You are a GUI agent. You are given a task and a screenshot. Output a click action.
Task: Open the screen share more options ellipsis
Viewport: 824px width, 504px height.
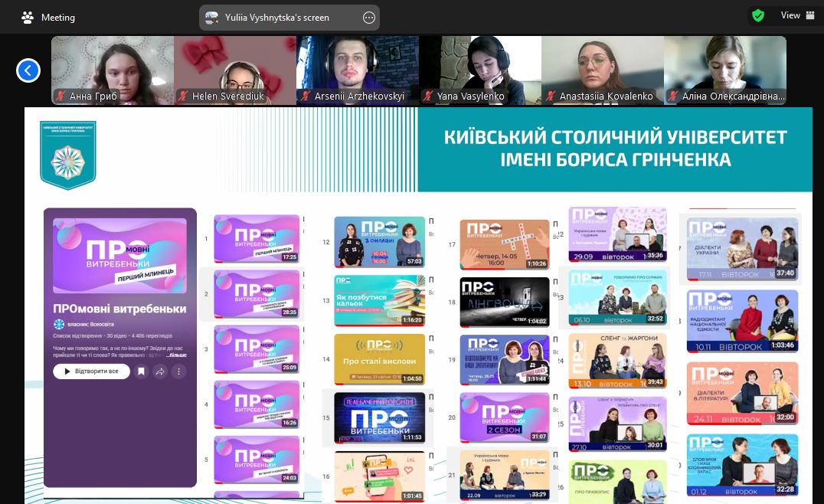pyautogui.click(x=369, y=18)
